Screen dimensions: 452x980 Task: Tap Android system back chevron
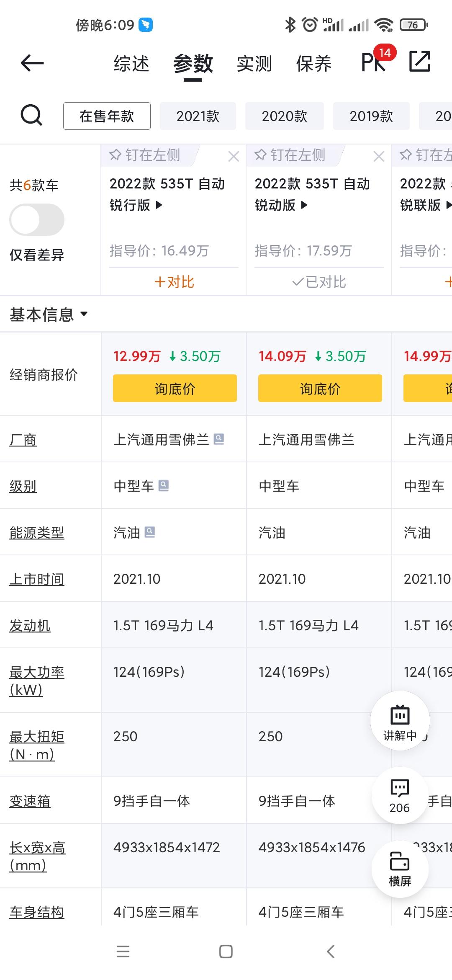[x=331, y=952]
